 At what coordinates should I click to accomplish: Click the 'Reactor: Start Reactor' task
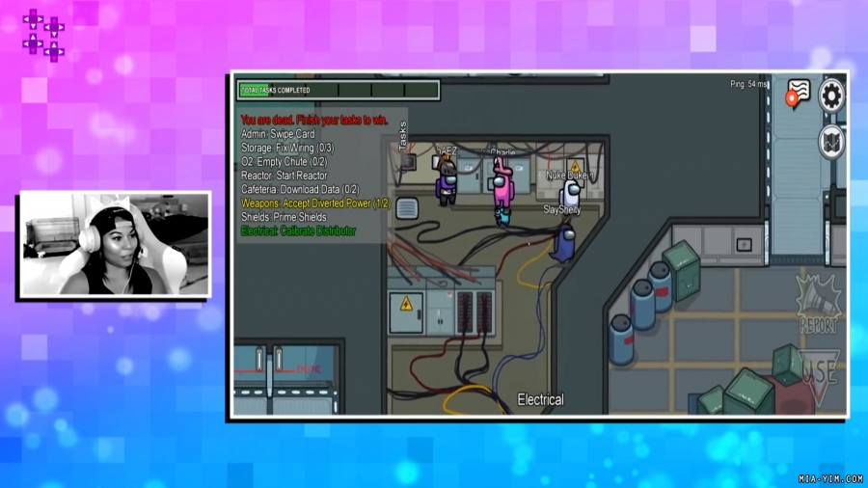[x=284, y=176]
